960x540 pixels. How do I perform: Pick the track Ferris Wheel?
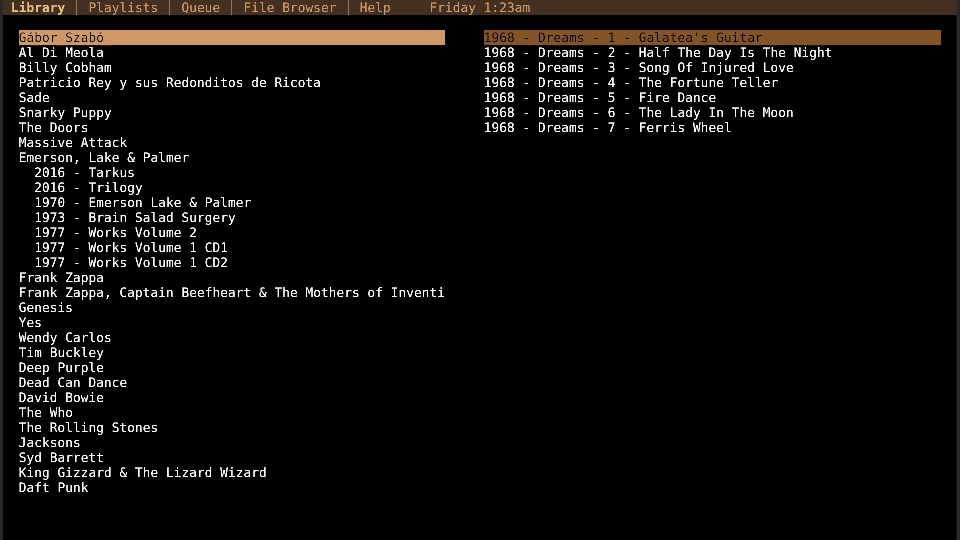point(607,128)
